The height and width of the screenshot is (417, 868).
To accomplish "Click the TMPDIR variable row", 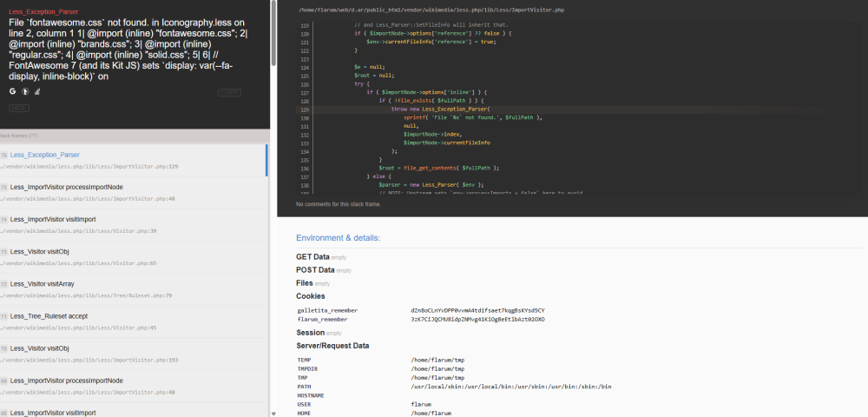I will (579, 369).
